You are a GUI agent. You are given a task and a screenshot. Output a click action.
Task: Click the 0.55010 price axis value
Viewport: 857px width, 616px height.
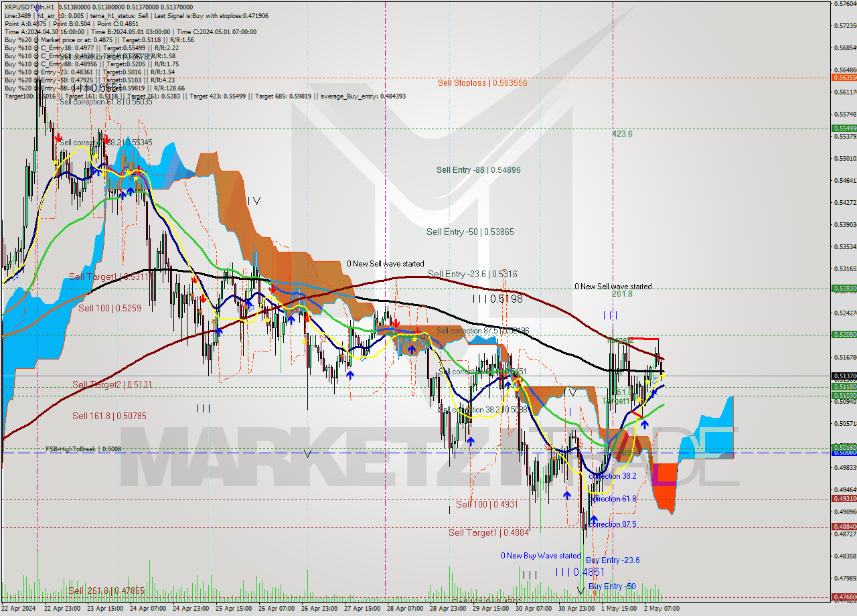tap(844, 159)
